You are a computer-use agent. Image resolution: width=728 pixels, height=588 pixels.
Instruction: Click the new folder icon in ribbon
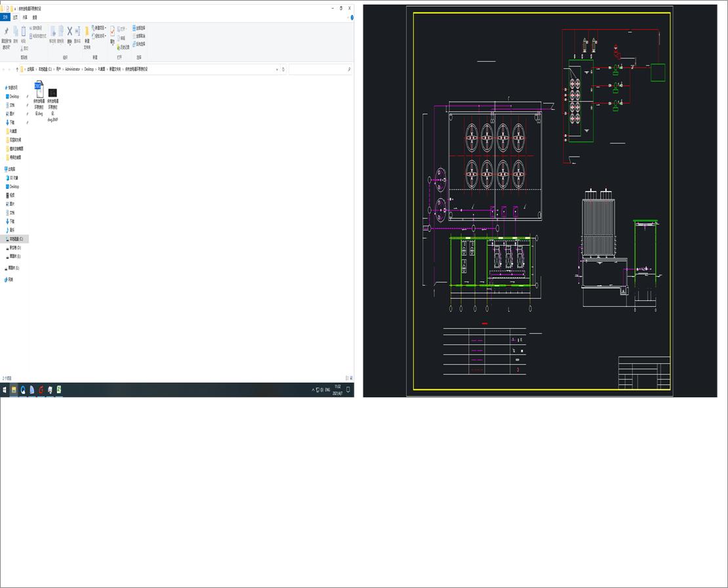[87, 33]
